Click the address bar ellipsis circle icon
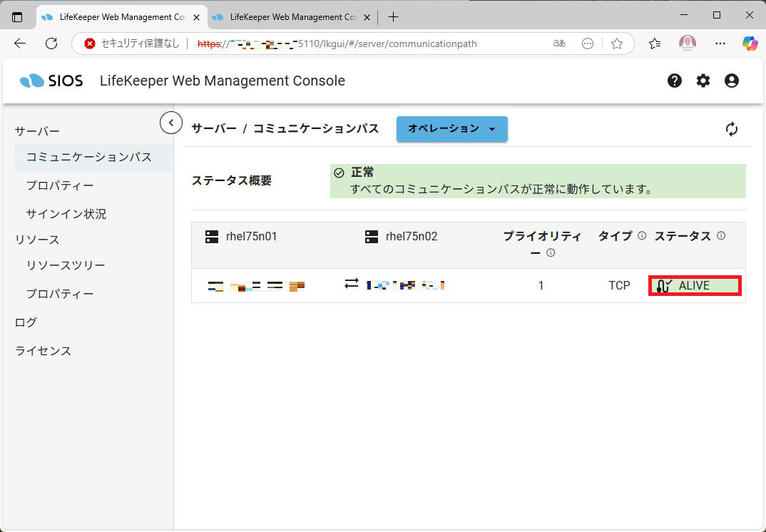 pos(588,44)
